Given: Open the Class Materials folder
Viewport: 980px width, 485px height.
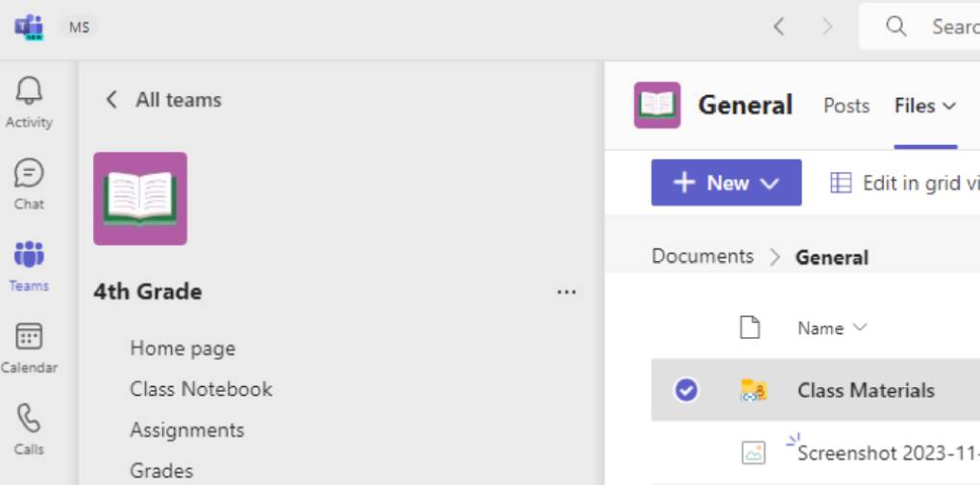Looking at the screenshot, I should click(x=866, y=391).
